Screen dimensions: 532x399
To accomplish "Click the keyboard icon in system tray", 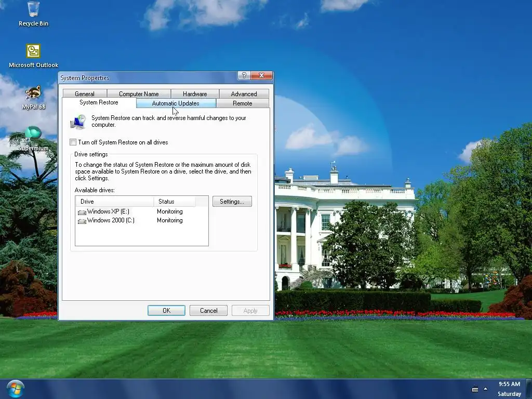I will coord(475,389).
